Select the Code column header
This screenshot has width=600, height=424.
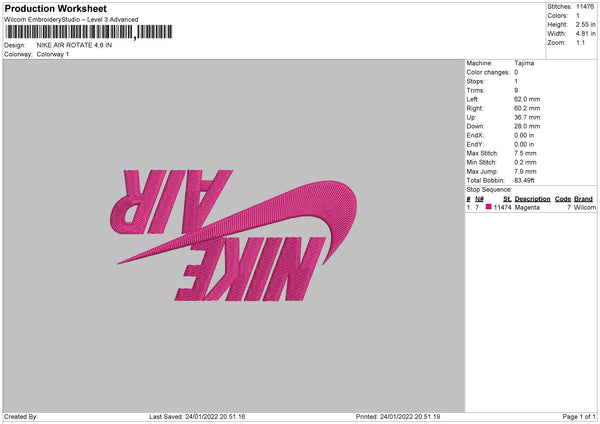point(562,199)
